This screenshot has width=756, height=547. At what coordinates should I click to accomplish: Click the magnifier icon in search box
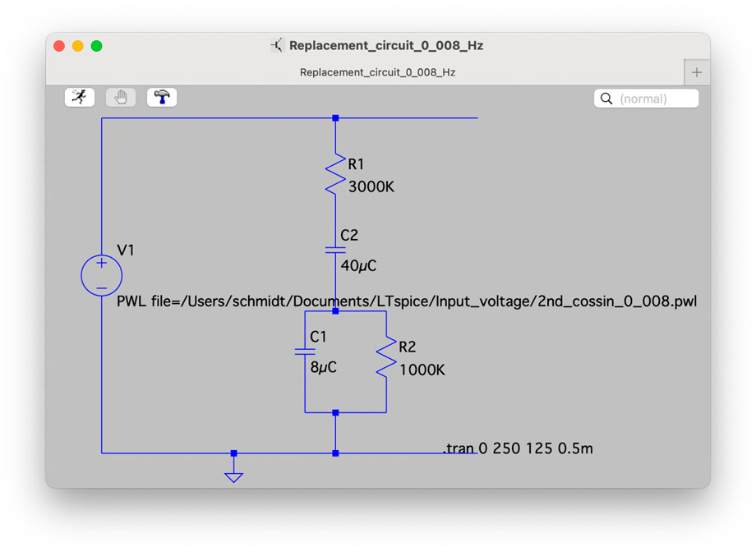coord(606,99)
